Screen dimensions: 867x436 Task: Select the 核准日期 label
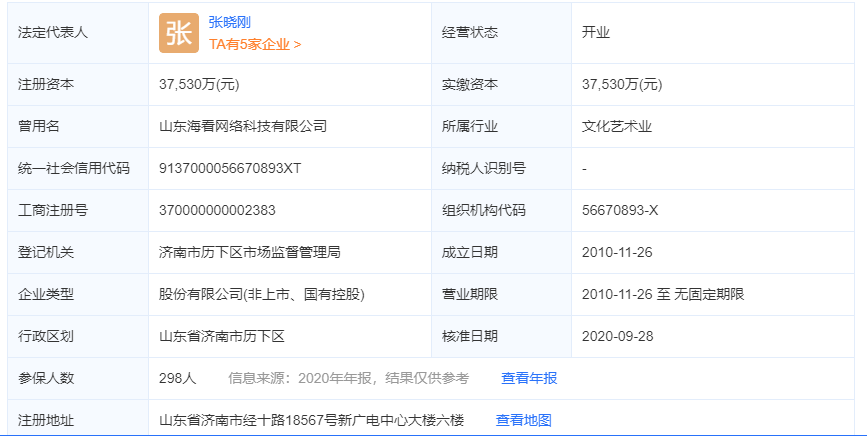click(469, 336)
